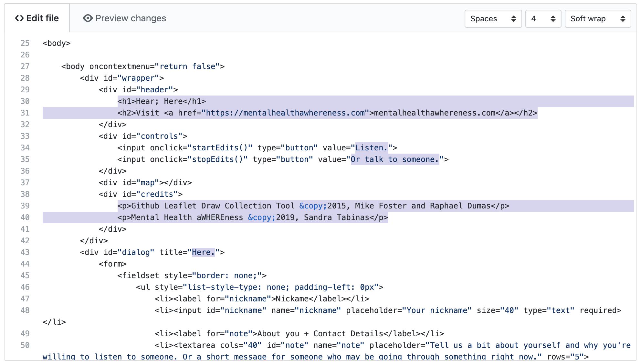The image size is (641, 364).
Task: Switch to the Preview changes tab
Action: (x=124, y=18)
